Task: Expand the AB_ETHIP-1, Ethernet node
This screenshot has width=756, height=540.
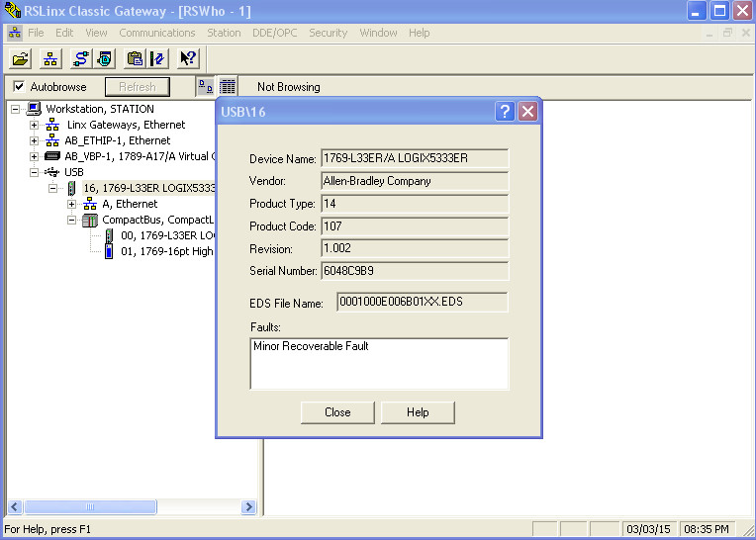Action: point(34,141)
